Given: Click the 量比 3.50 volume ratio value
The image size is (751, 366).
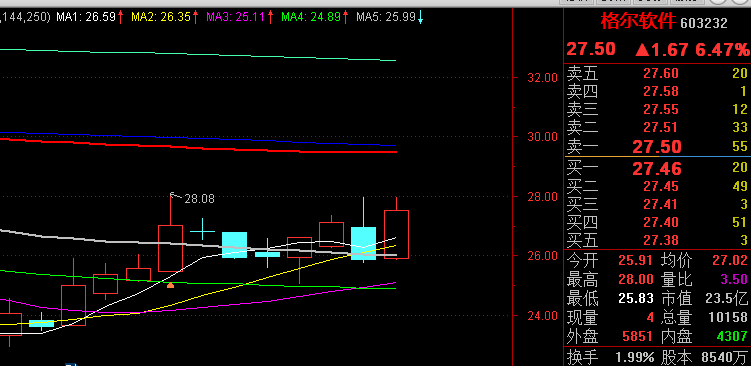Looking at the screenshot, I should click(x=734, y=279).
